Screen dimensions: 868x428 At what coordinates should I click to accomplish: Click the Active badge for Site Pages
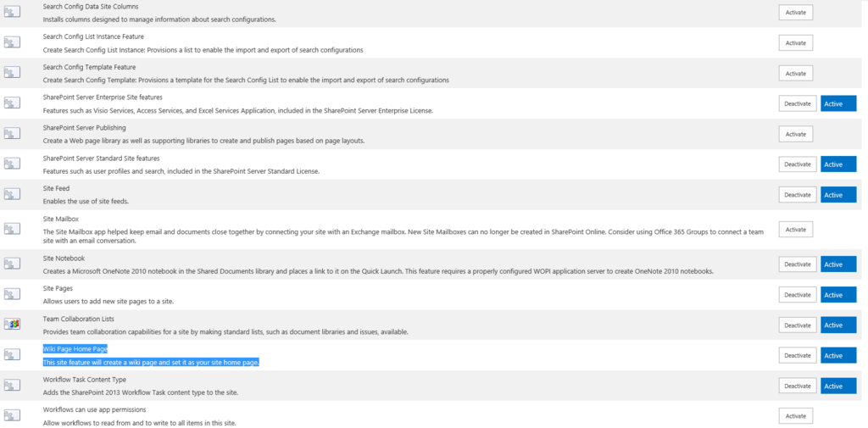coord(837,295)
